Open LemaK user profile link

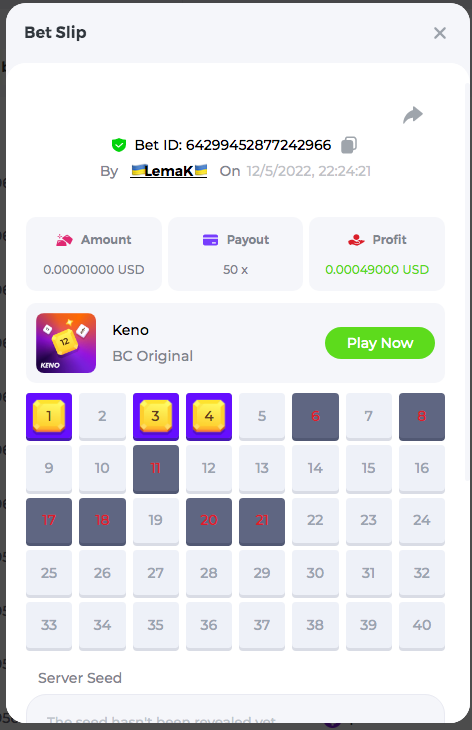169,171
